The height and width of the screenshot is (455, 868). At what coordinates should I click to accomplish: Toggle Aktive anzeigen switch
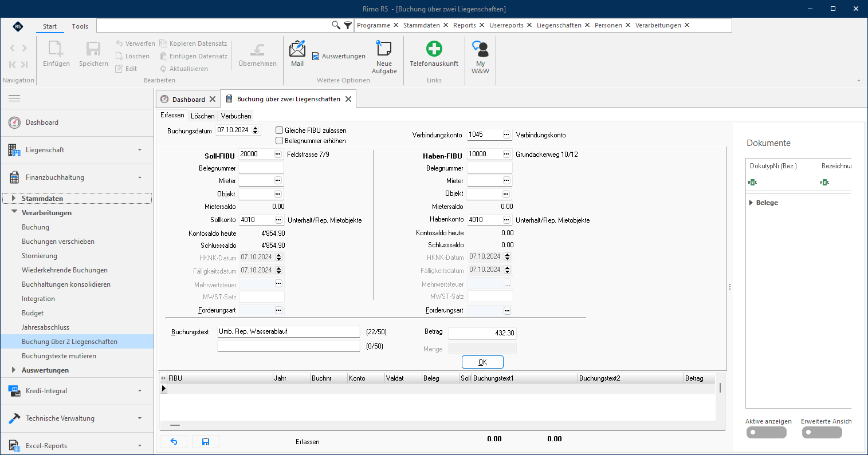tap(766, 433)
